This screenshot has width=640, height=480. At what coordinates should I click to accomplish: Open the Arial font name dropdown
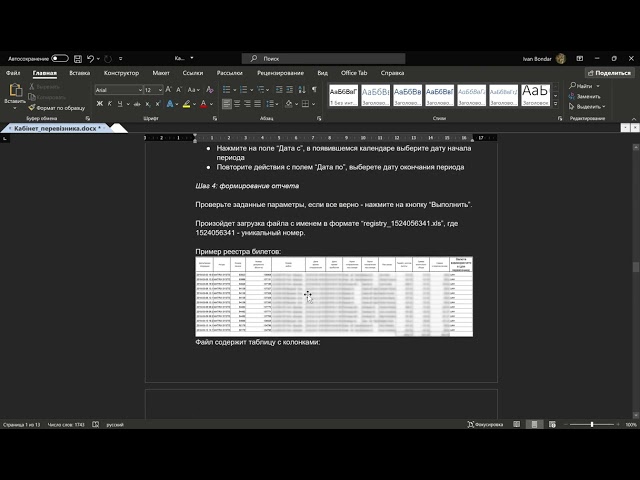[140, 90]
